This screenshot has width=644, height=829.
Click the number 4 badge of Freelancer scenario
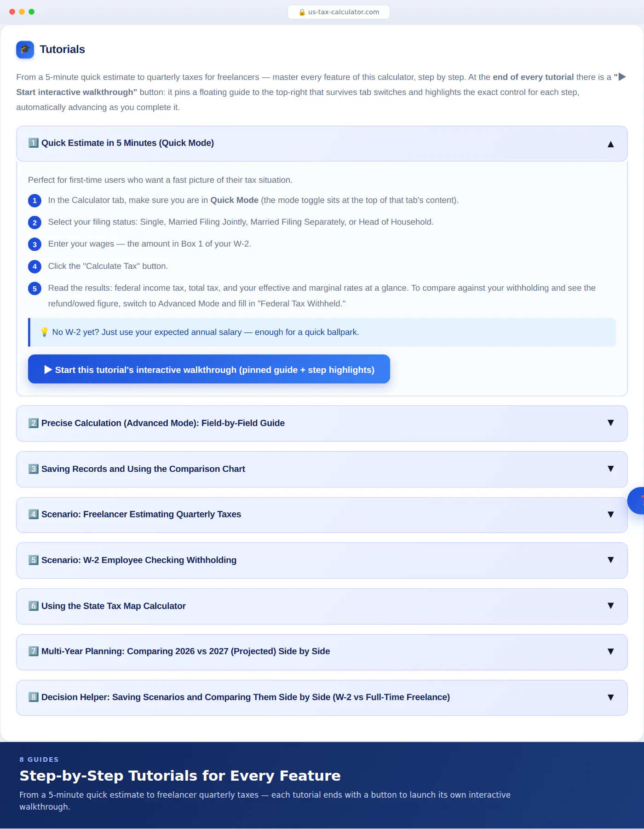(x=33, y=514)
